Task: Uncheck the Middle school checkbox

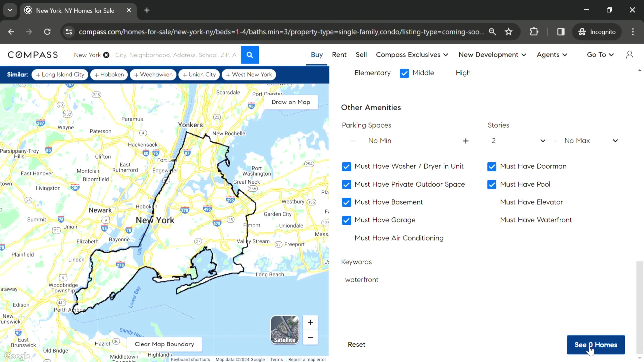Action: pos(404,73)
